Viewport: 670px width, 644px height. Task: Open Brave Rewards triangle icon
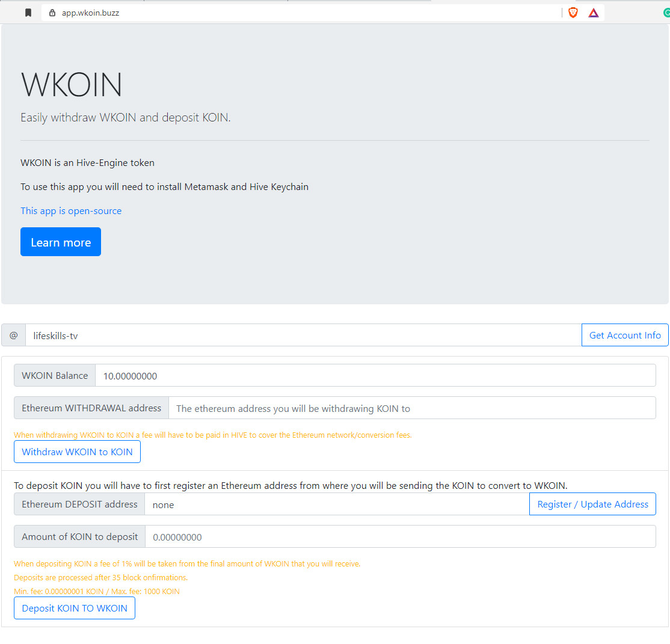tap(594, 13)
